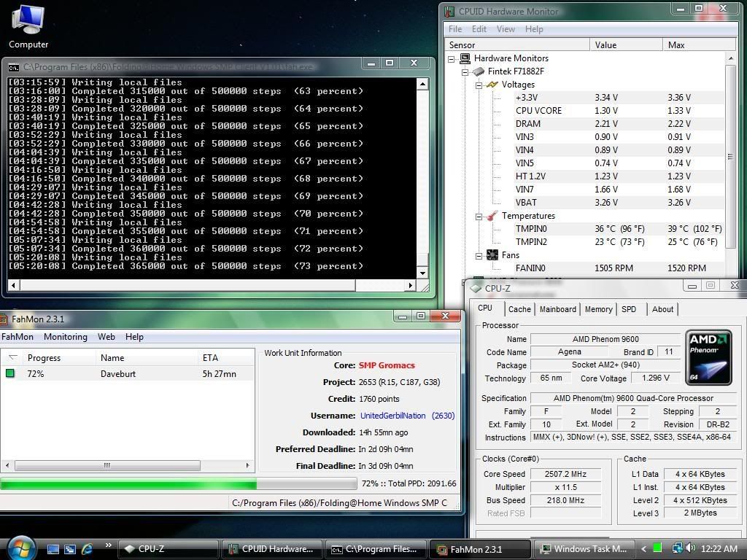The width and height of the screenshot is (747, 560).
Task: Open the Help menu in FahMon
Action: point(134,337)
